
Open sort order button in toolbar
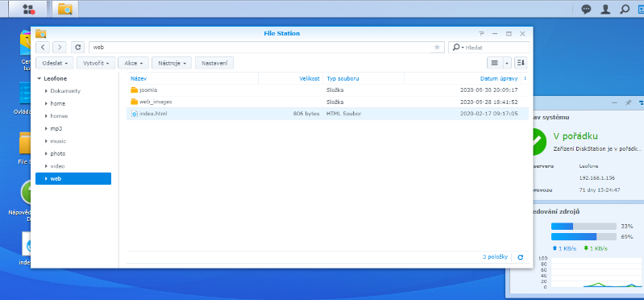coord(521,63)
